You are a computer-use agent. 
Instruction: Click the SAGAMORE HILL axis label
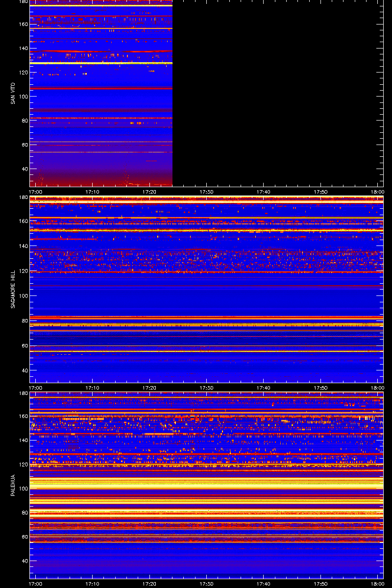tap(13, 289)
